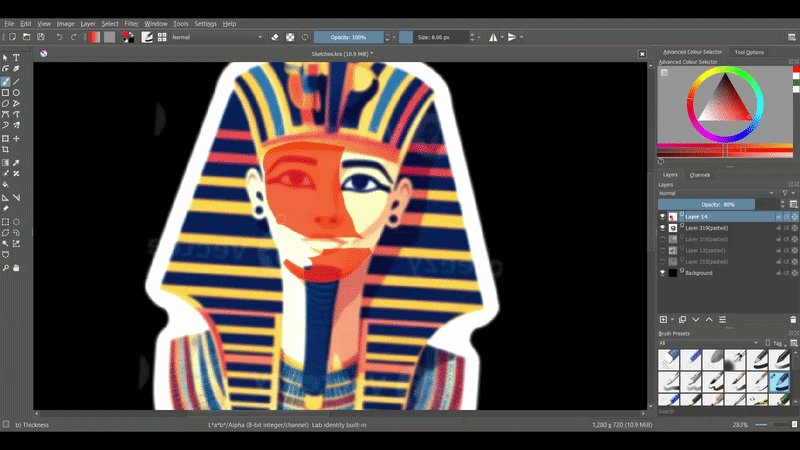Screen dimensions: 800x450
Task: Expand vertical mirror options arrow
Action: 521,37
